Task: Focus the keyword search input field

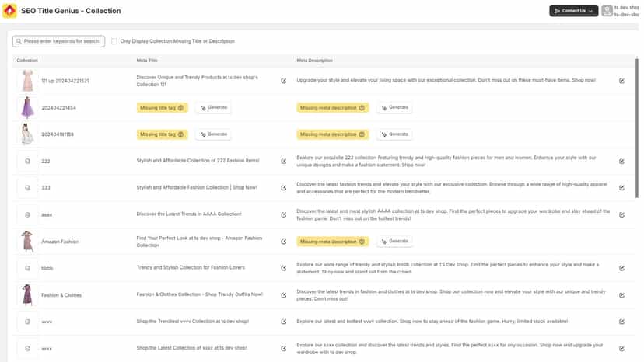Action: click(x=59, y=41)
